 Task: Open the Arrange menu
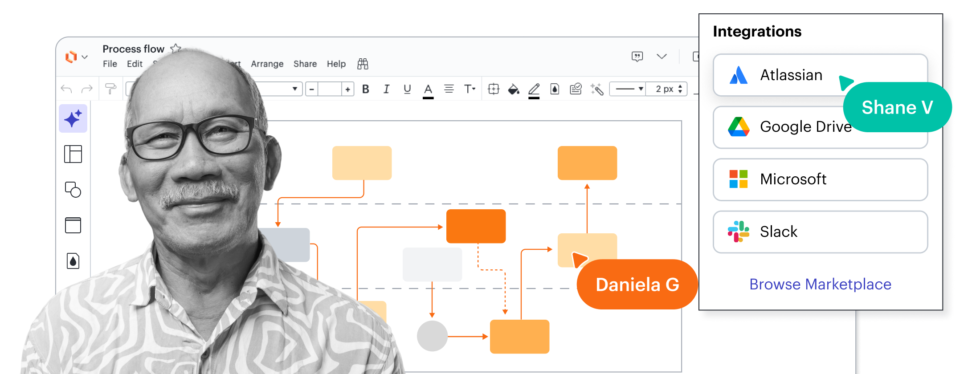[267, 64]
